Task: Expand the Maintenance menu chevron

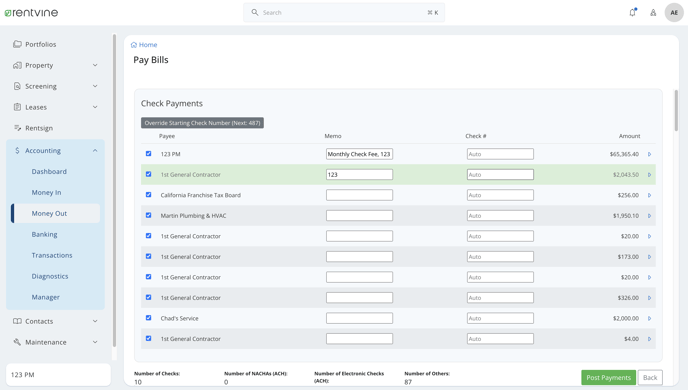Action: pos(95,342)
